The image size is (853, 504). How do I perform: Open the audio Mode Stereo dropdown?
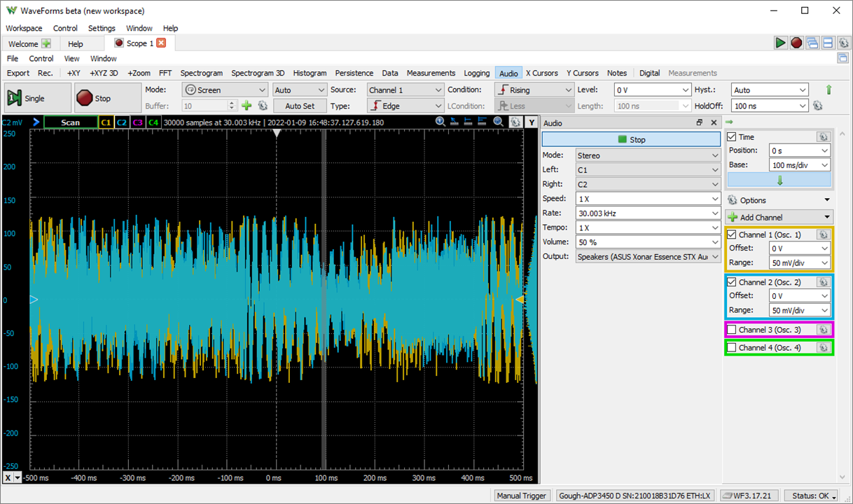647,155
